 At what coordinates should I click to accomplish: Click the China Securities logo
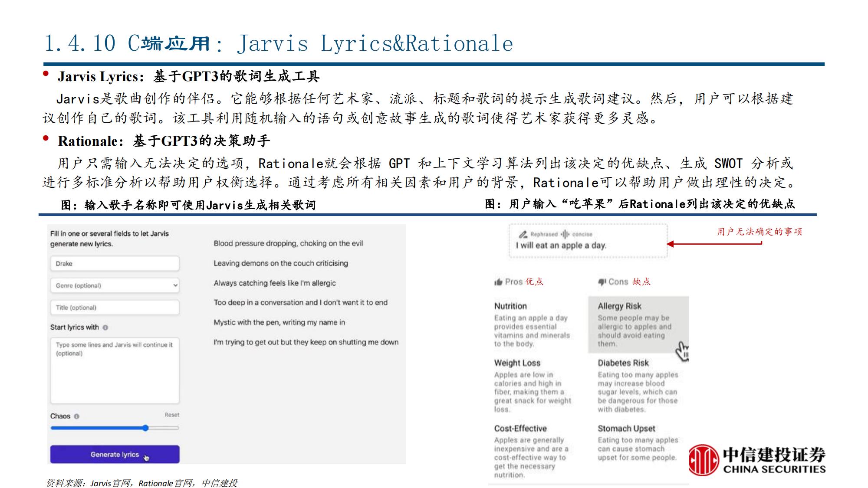(x=757, y=460)
